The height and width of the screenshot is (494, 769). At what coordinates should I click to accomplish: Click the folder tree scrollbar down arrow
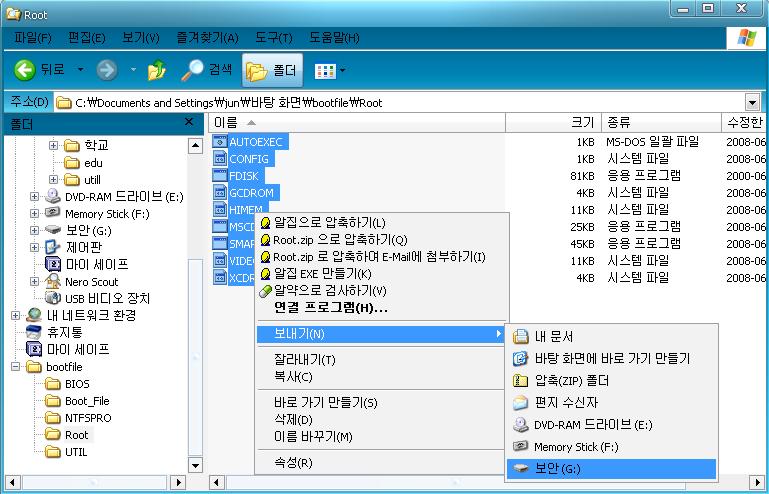tap(195, 466)
